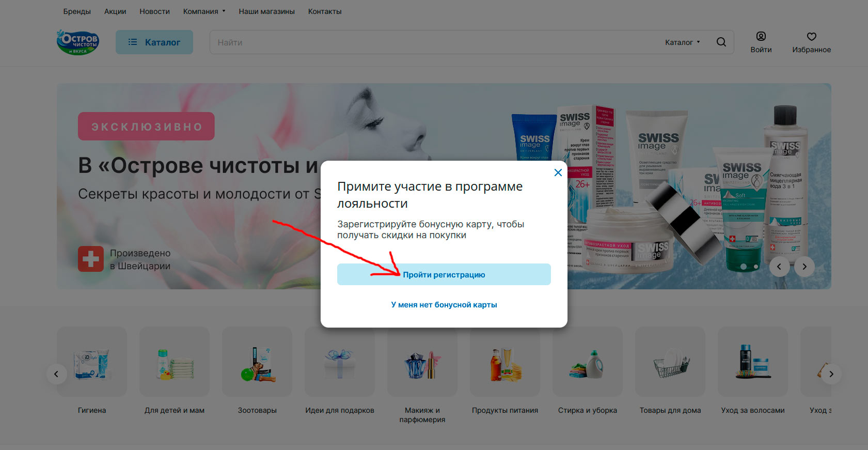Expand the Компания dropdown menu
The height and width of the screenshot is (450, 868).
click(x=204, y=11)
